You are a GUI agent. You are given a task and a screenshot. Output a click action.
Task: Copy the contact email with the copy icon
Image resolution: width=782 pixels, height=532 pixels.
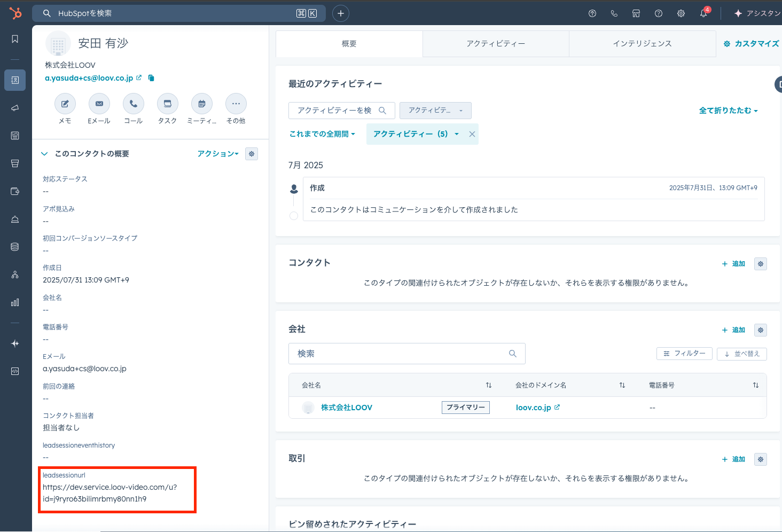click(151, 78)
